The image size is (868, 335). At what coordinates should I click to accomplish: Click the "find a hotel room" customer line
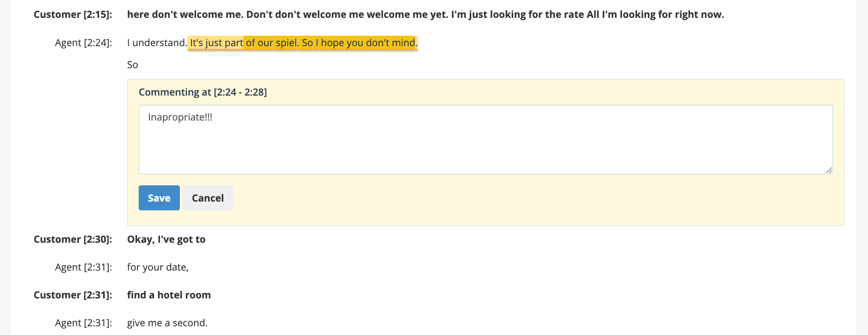(169, 295)
